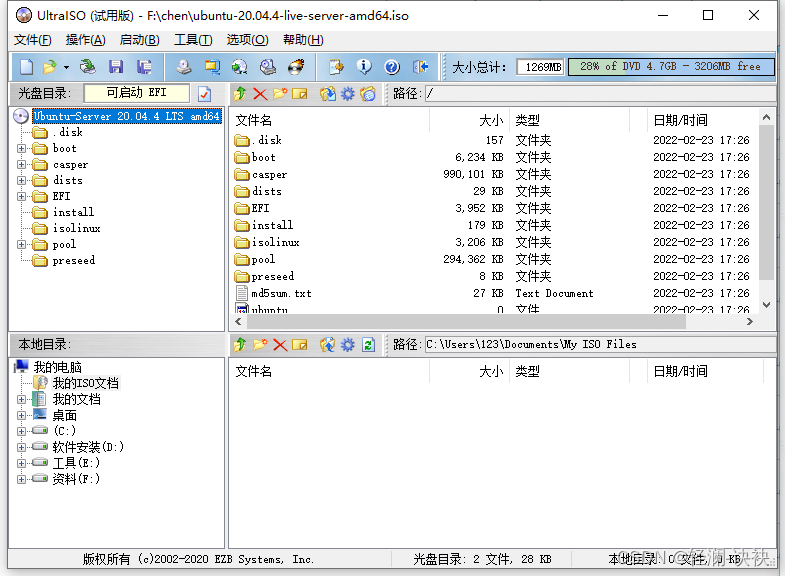Expand 工具(E:) drive node

tap(21, 463)
